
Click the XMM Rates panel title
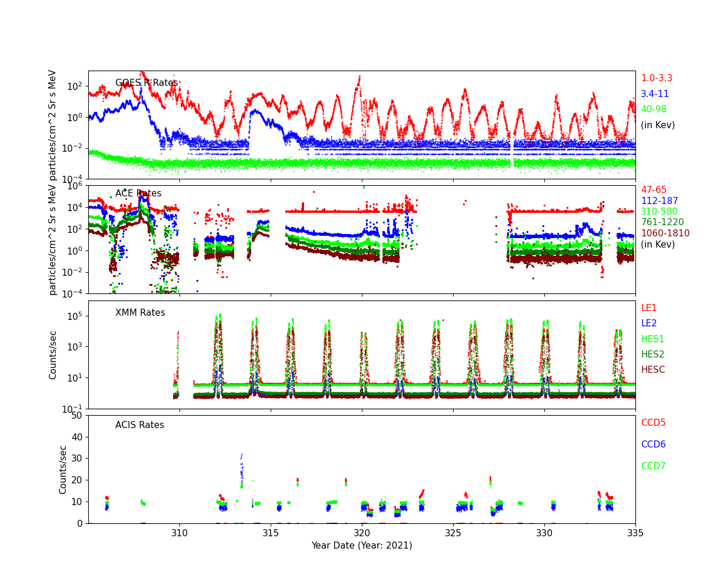[x=140, y=313]
